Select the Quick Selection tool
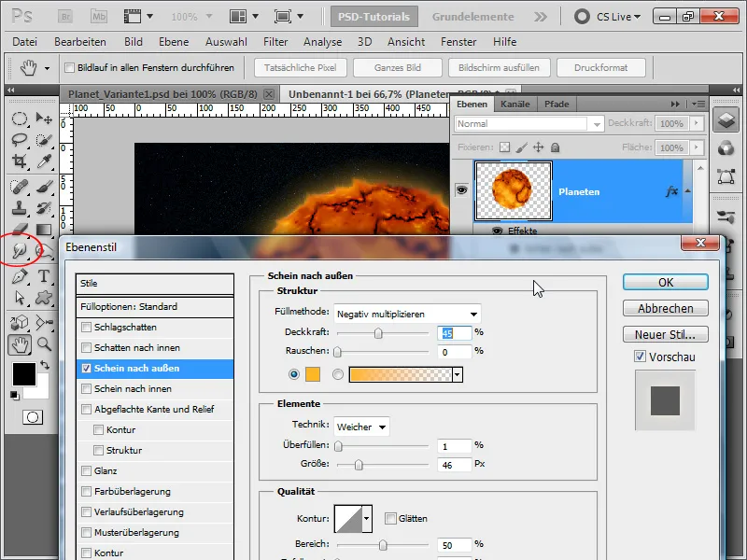Image resolution: width=747 pixels, height=560 pixels. pos(44,140)
